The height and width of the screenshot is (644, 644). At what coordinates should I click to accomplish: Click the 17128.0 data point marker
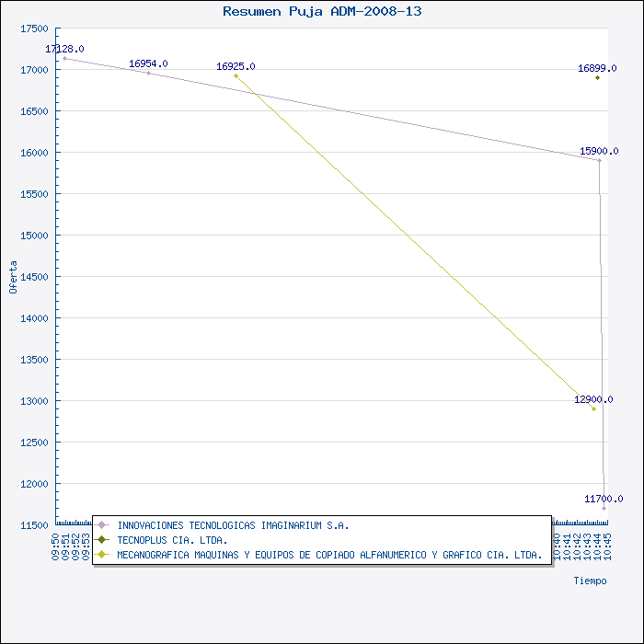(x=64, y=59)
